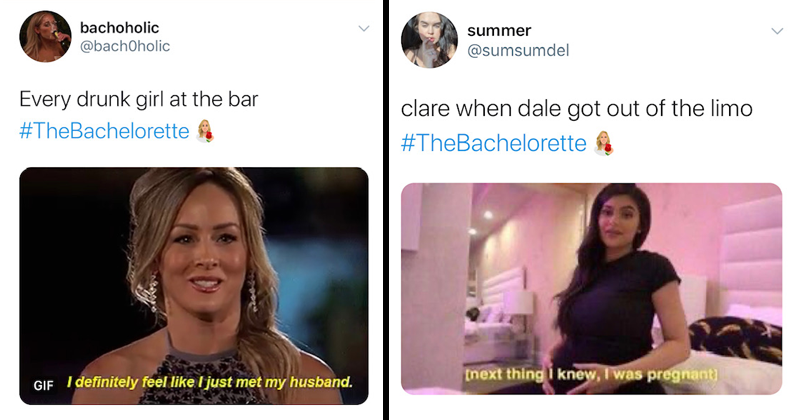The width and height of the screenshot is (800, 420).
Task: Open bachoholic's profile picture
Action: (45, 36)
